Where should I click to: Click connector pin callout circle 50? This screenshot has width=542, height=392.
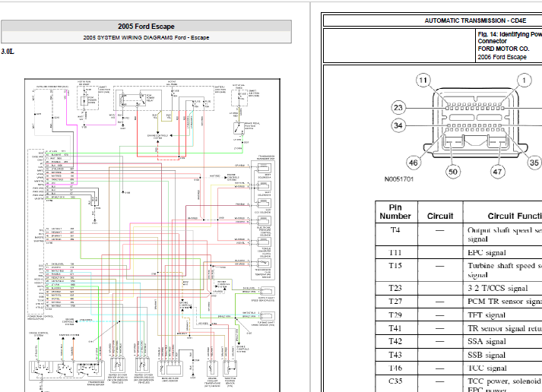(x=453, y=172)
